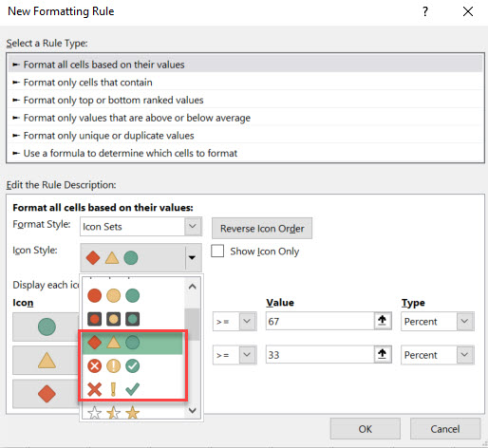Click the green circle icon button

tap(46, 327)
